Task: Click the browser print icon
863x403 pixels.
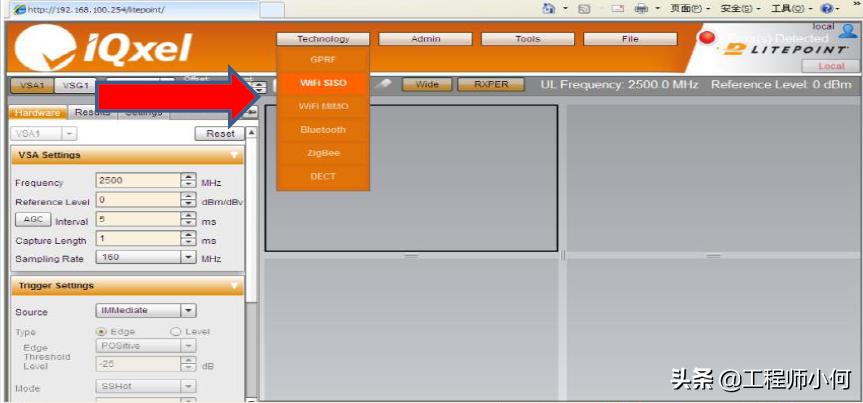Action: [x=642, y=9]
